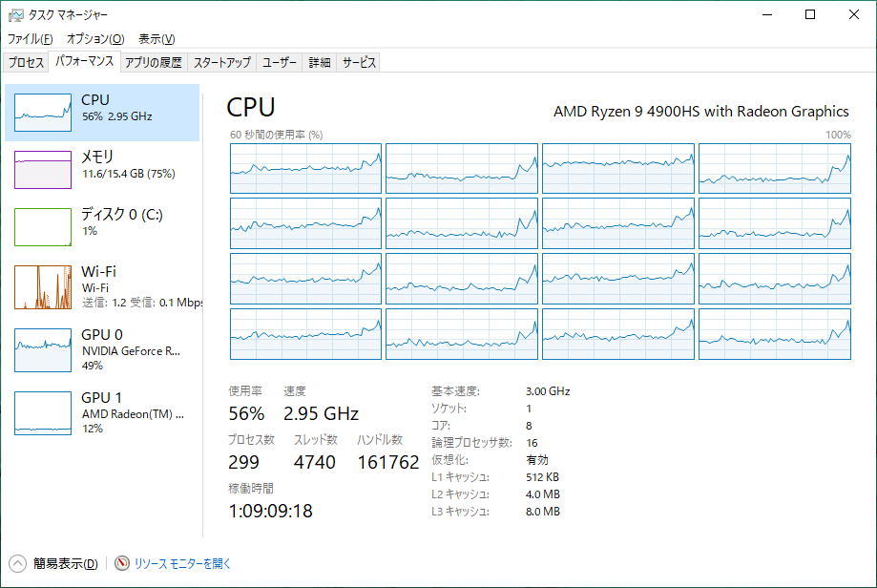
Task: Click the Resource Monitor icon at bottom
Action: [122, 563]
